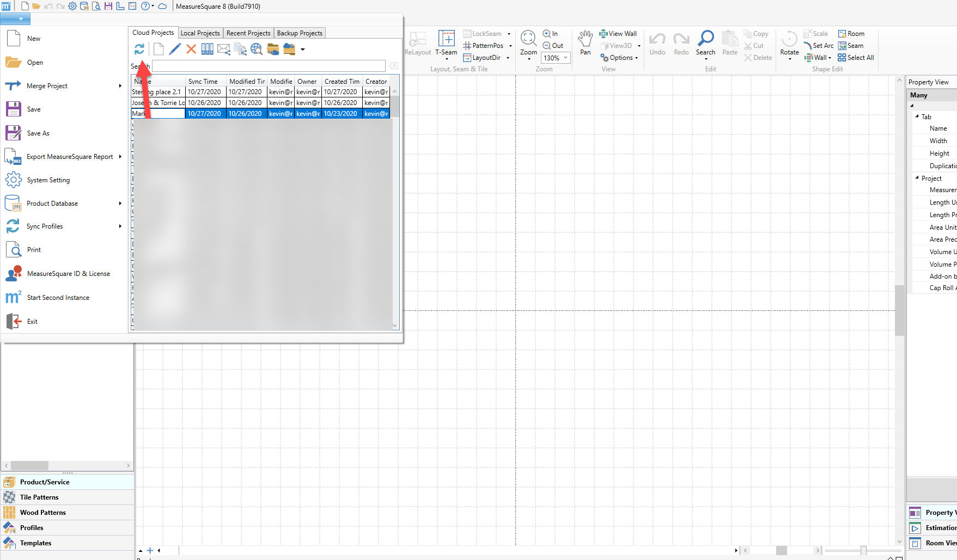Click the Select All button
This screenshot has height=560, width=957.
856,58
